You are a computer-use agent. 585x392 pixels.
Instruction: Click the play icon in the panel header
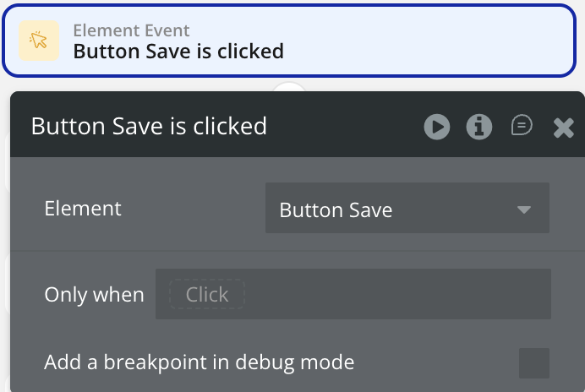[x=437, y=128]
